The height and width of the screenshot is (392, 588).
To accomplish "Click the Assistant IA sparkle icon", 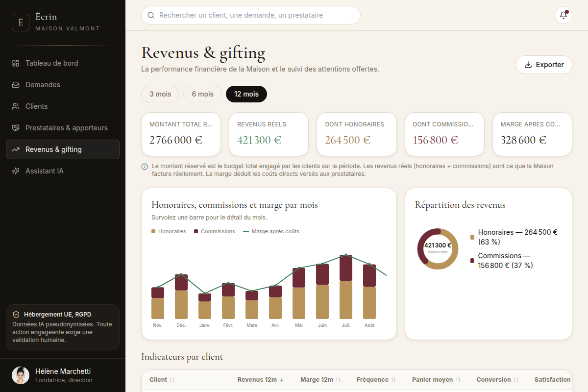I will tap(16, 171).
